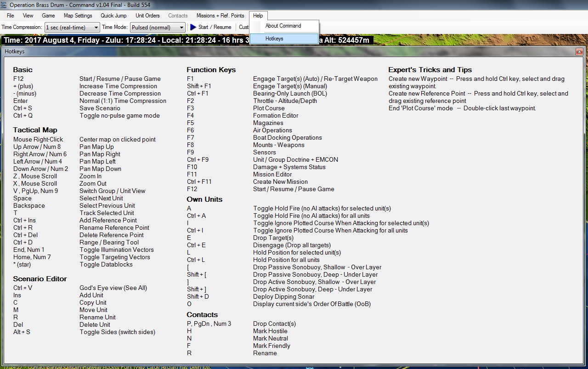Open the Unit Orders menu
Screen dimensions: 588x369
[147, 16]
